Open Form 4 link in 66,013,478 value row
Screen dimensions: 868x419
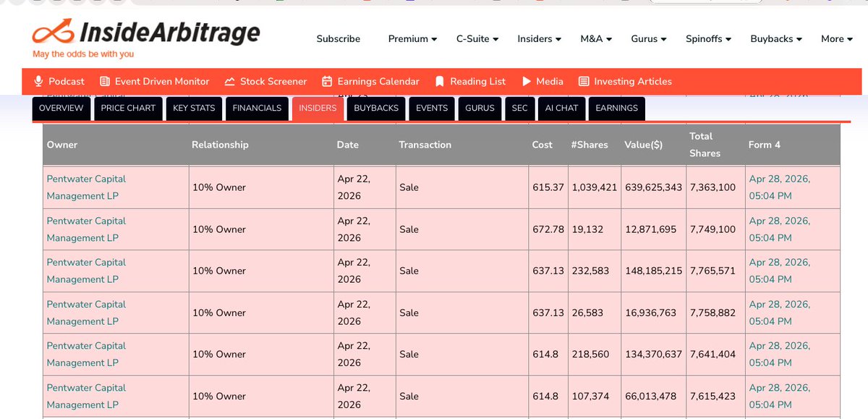[x=780, y=396]
